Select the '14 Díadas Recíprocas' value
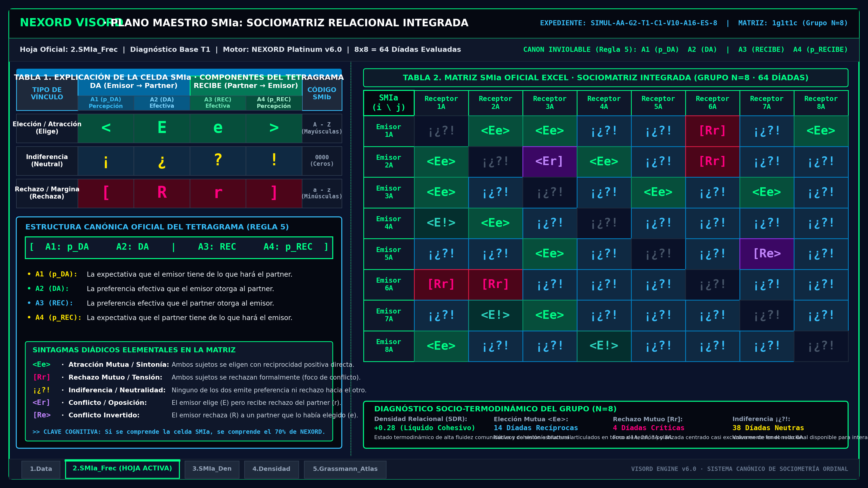868x488 pixels. coord(536,428)
